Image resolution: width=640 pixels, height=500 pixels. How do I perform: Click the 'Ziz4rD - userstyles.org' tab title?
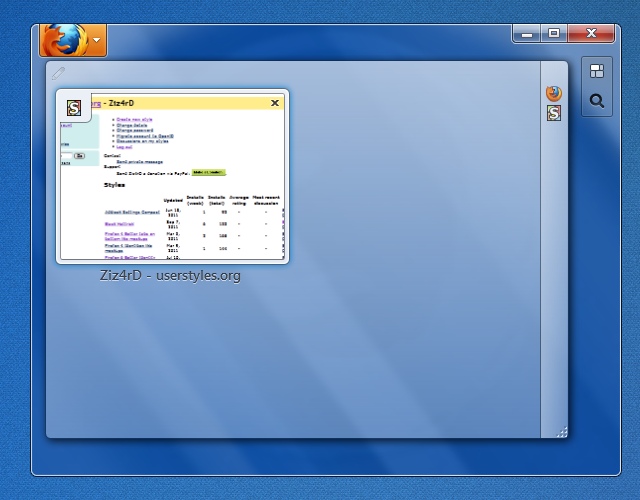pos(170,276)
